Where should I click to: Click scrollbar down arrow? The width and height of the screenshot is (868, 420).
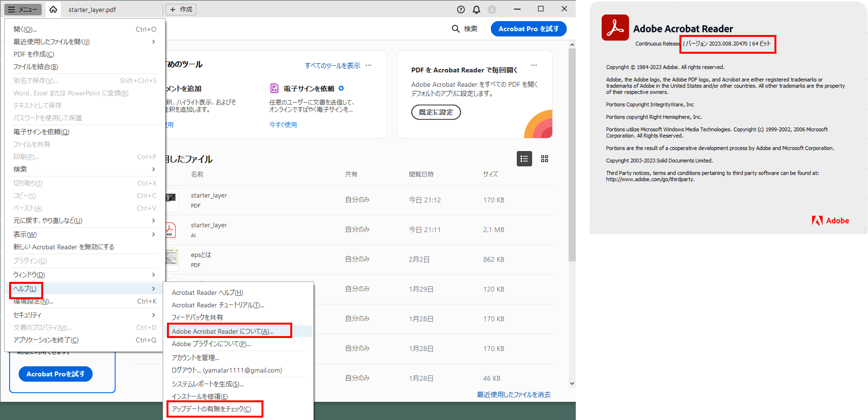pyautogui.click(x=572, y=384)
